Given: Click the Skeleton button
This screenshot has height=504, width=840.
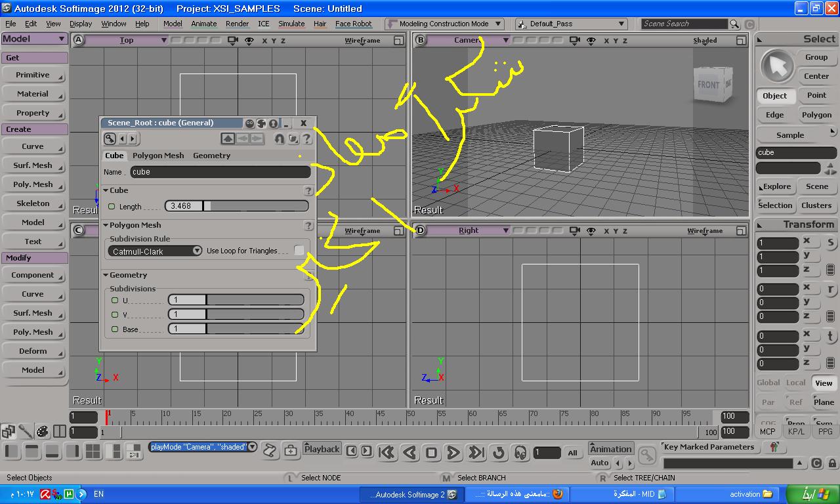Looking at the screenshot, I should pos(33,203).
